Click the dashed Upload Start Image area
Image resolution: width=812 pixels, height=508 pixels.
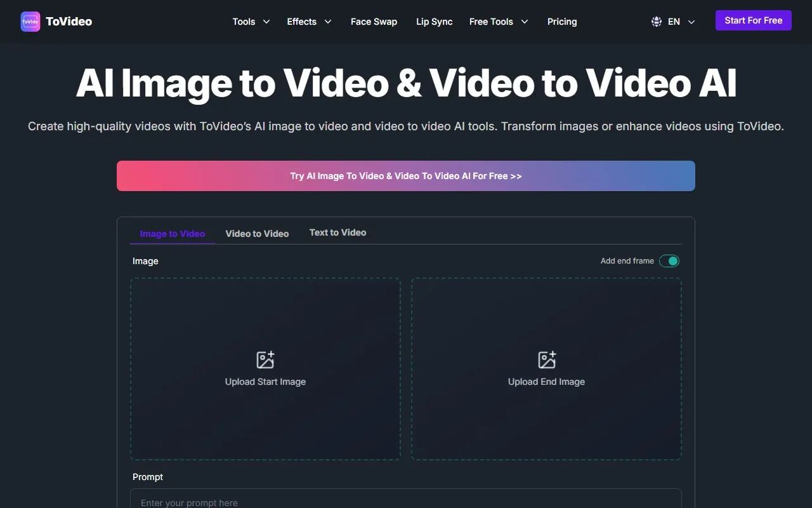click(265, 369)
